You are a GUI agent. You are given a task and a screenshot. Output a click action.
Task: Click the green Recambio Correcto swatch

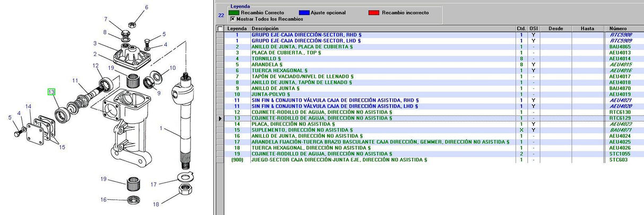[x=233, y=12]
